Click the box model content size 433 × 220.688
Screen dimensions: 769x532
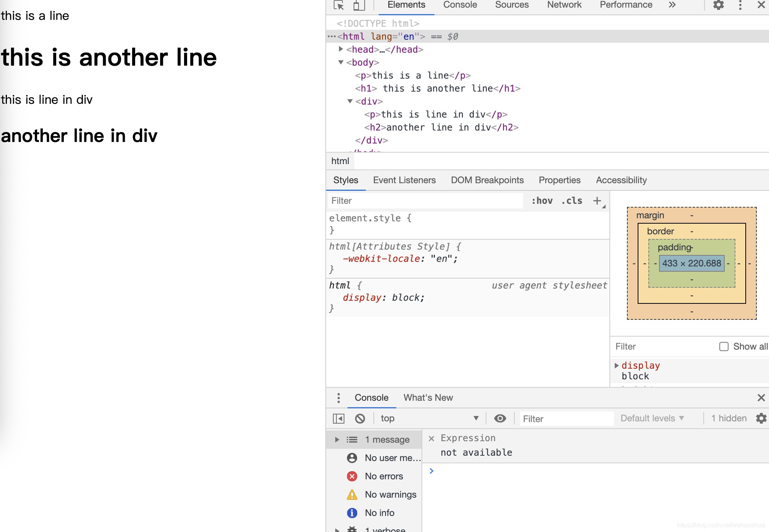[x=691, y=263]
